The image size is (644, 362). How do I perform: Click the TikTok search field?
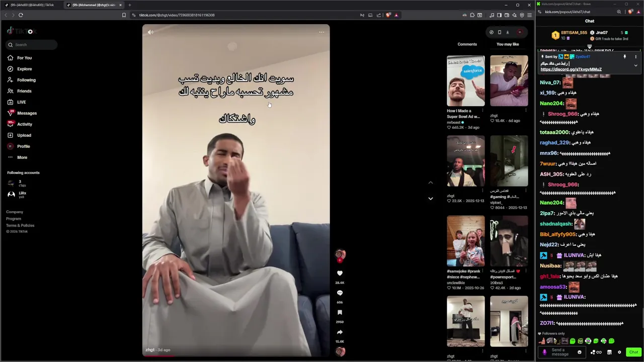(x=32, y=45)
